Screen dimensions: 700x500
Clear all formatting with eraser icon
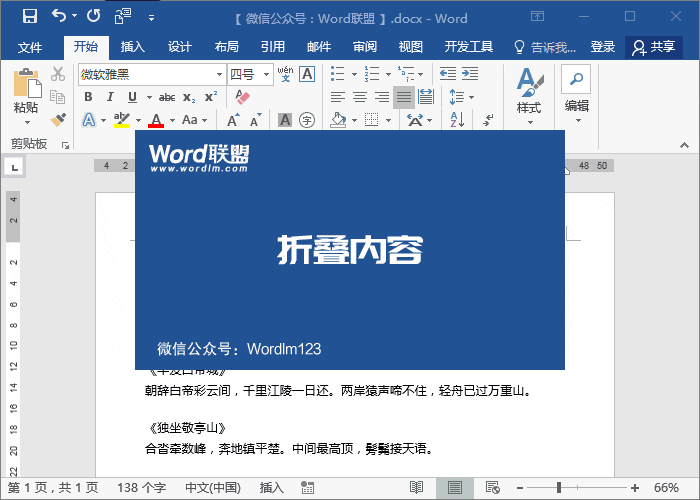point(242,97)
